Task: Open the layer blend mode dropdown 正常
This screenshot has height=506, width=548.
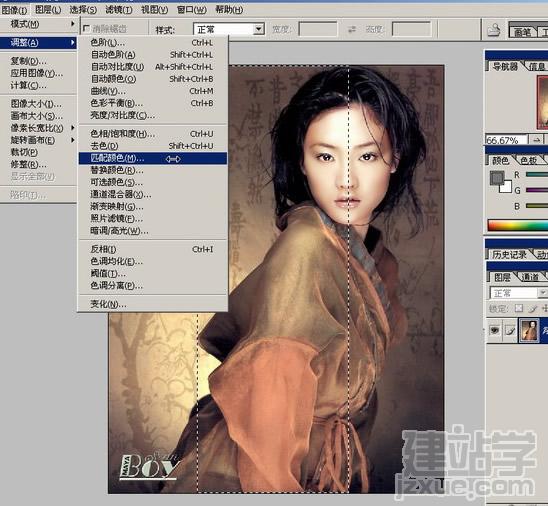Action: [518, 293]
